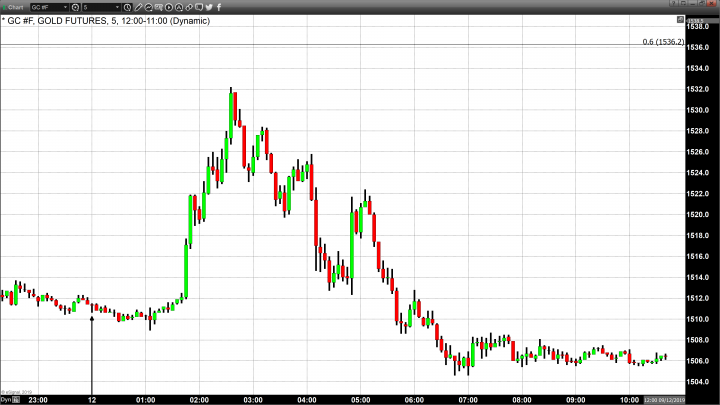720x405 pixels.
Task: Click the symbol search magnifier icon
Action: point(75,7)
